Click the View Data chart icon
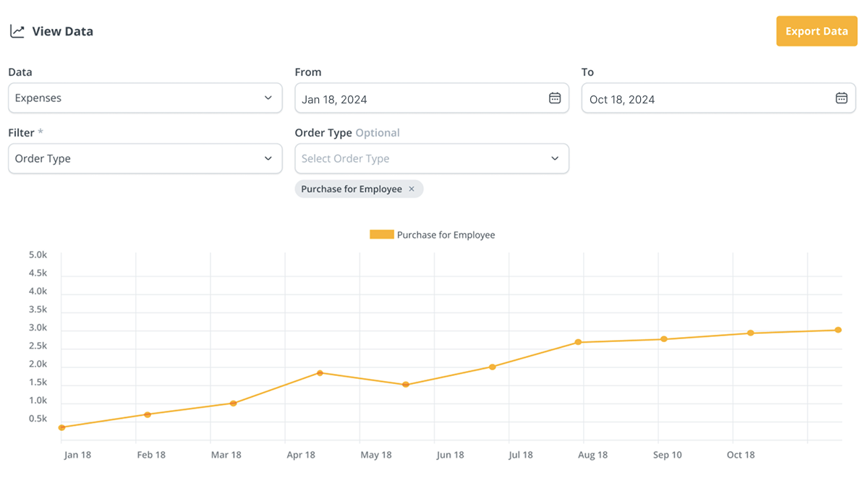Image resolution: width=868 pixels, height=478 pixels. tap(17, 31)
